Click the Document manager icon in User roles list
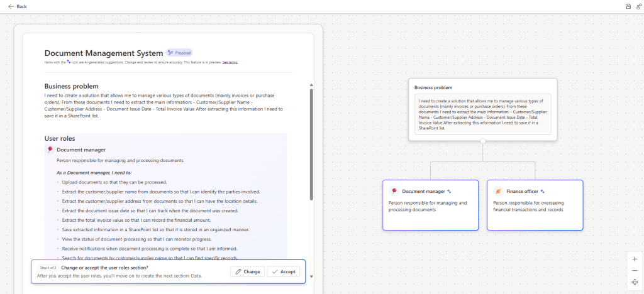Viewport: 644px width, 294px height. (49, 150)
